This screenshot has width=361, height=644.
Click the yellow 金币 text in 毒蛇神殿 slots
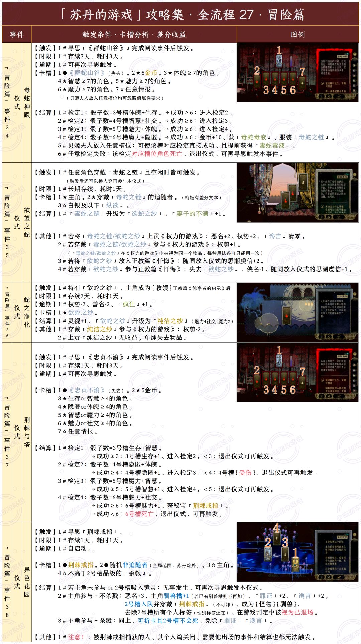tap(151, 73)
